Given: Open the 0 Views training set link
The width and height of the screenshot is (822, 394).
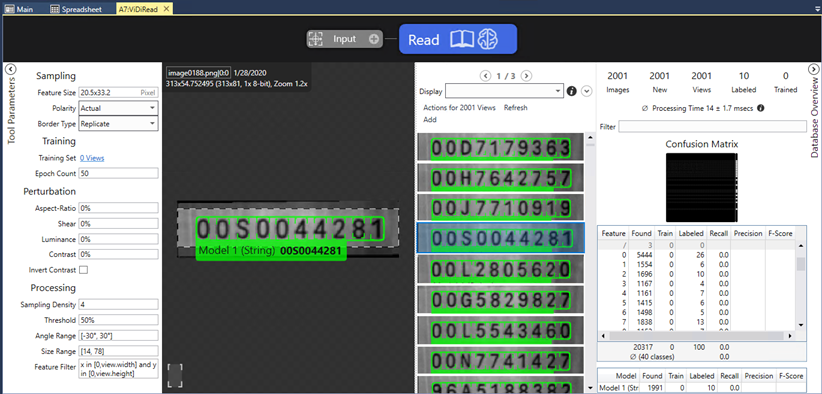Looking at the screenshot, I should pos(92,158).
